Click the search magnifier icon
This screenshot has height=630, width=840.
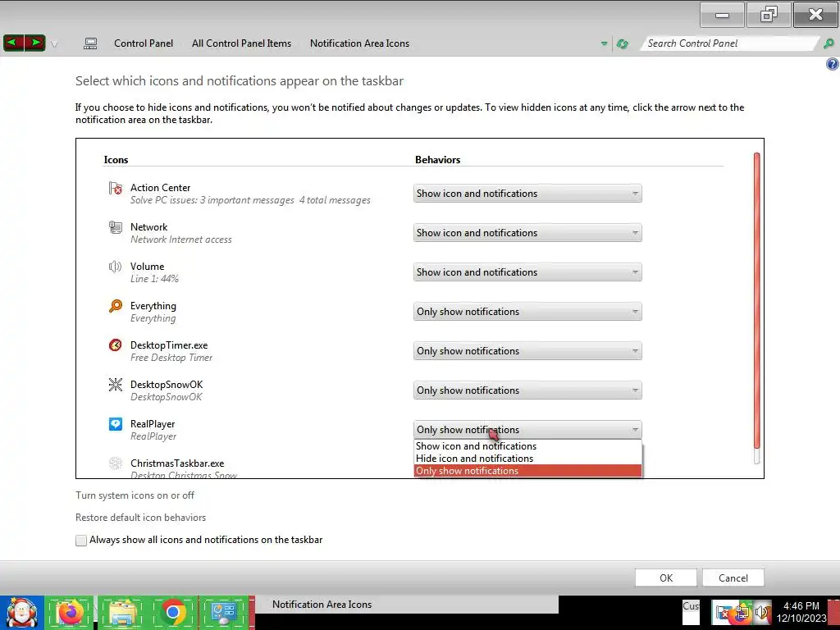829,43
